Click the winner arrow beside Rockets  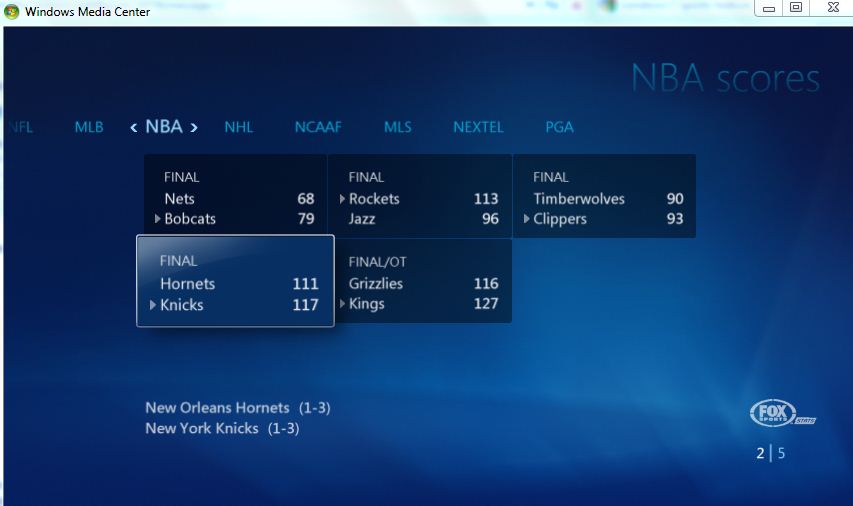[342, 199]
